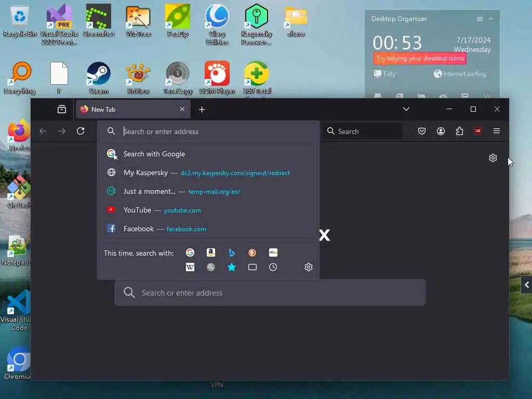Click the new tab page search box
532x399 pixels.
(270, 292)
